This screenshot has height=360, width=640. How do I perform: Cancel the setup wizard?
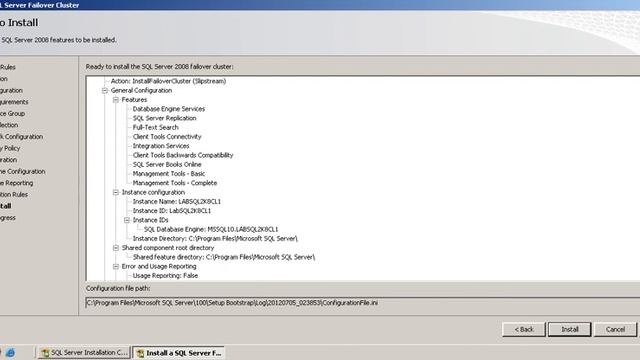coord(615,329)
